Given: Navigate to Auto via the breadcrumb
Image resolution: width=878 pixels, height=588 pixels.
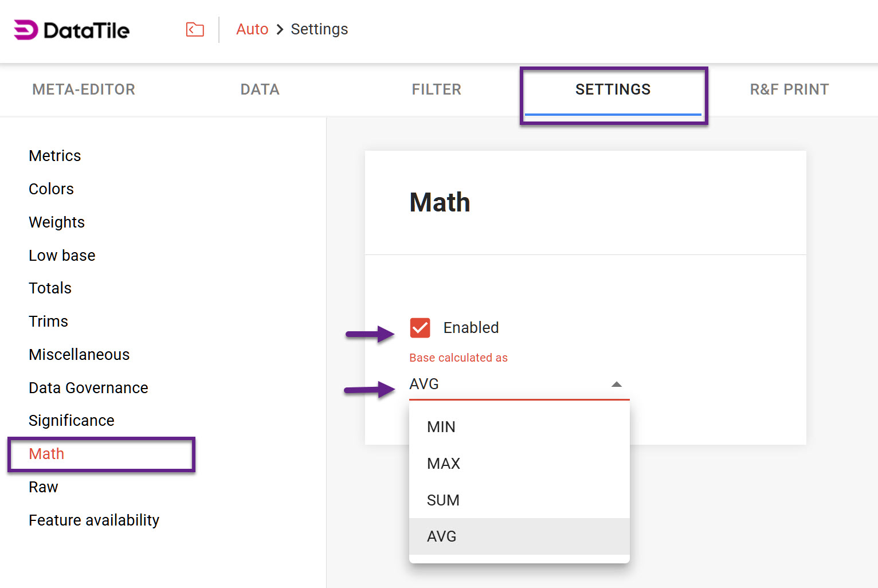Looking at the screenshot, I should [252, 29].
